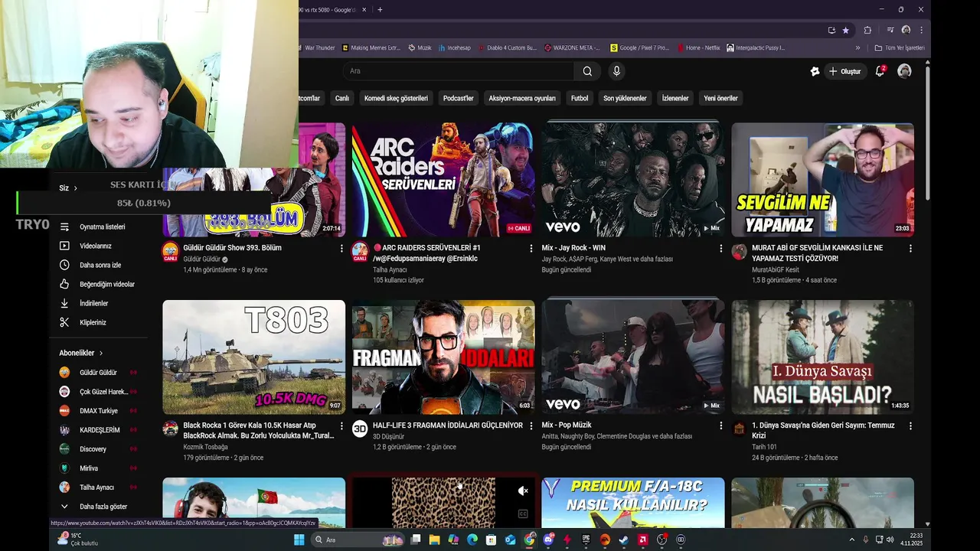Open the PREMIUM F/A-18C video thumbnail
This screenshot has width=980, height=551.
(632, 502)
